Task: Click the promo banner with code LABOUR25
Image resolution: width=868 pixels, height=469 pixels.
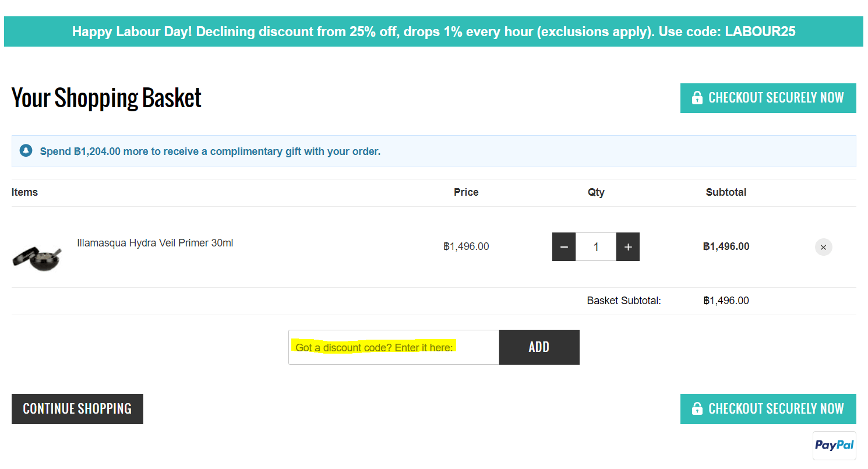Action: click(433, 31)
